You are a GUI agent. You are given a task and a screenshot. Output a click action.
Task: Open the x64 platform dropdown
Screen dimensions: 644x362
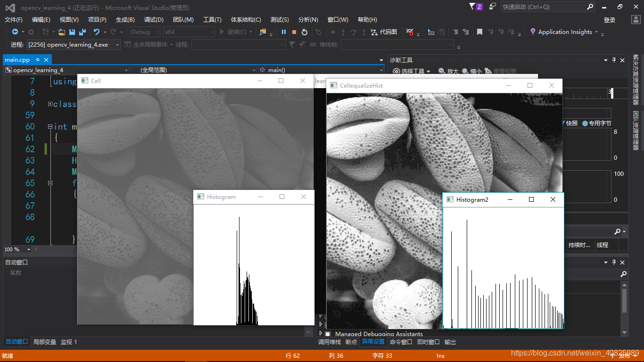point(189,32)
